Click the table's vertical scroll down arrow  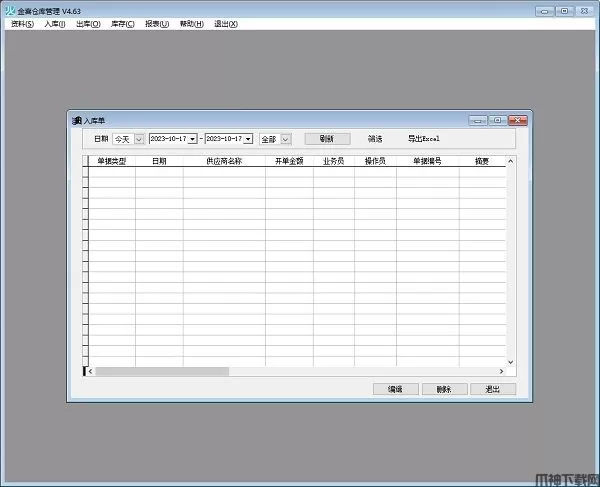510,362
